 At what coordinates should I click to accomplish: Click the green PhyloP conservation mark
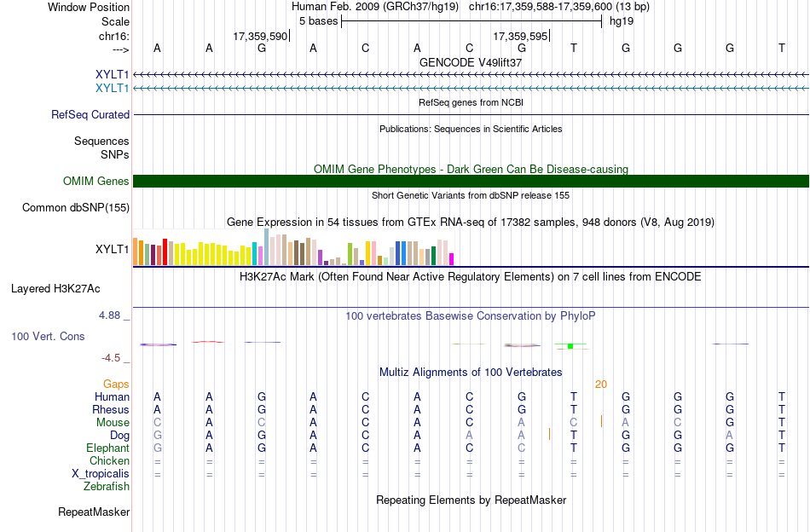(570, 345)
